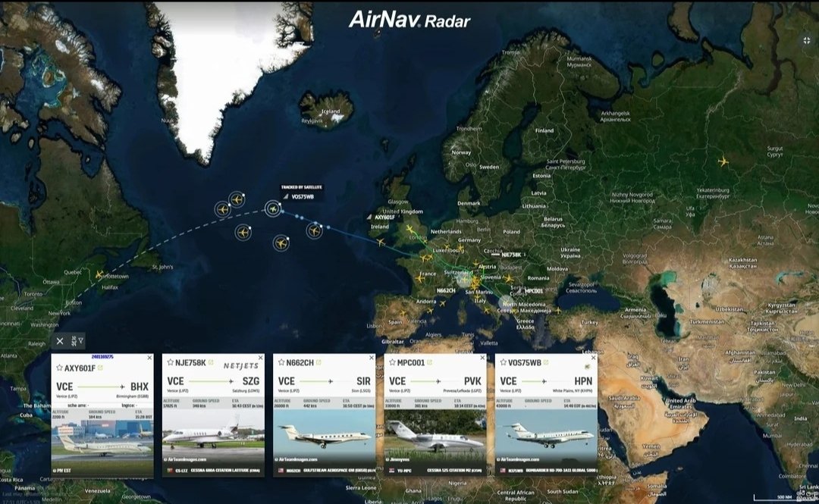This screenshot has height=504, width=819.
Task: Click destination code PVK
Action: click(x=472, y=382)
